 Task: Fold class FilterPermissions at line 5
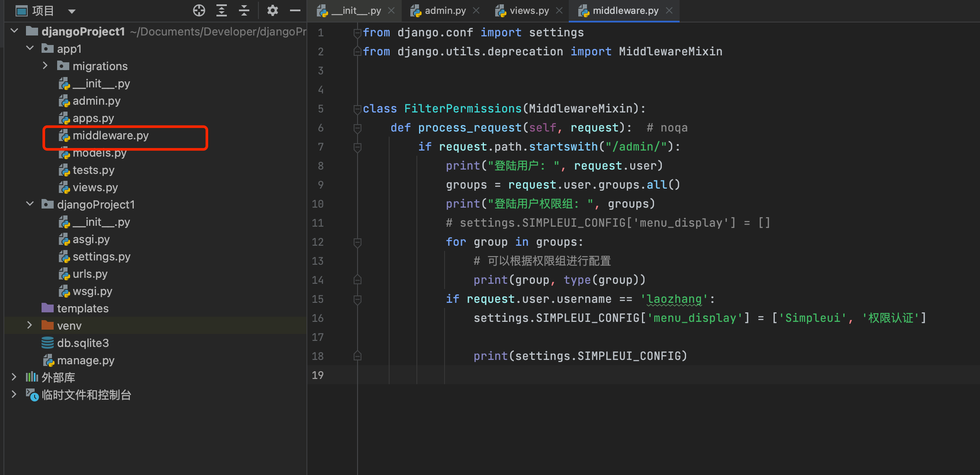358,109
